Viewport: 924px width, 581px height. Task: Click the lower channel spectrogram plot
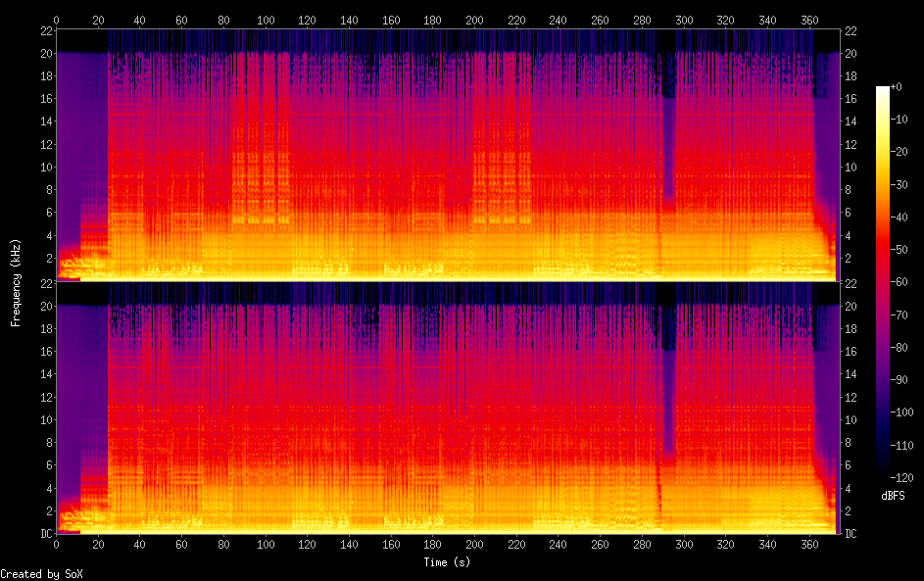point(447,408)
